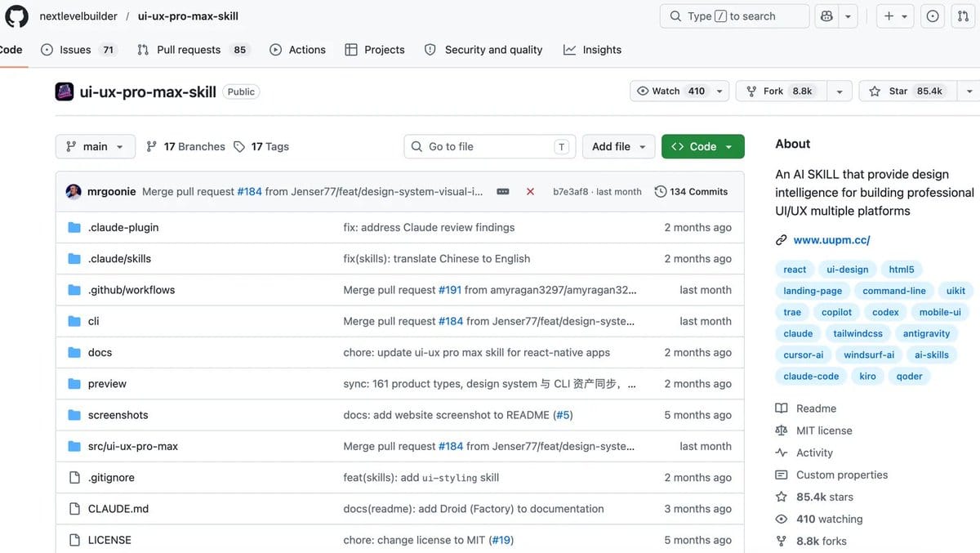Expand the Add file dropdown
This screenshot has height=553, width=980.
[x=619, y=146]
